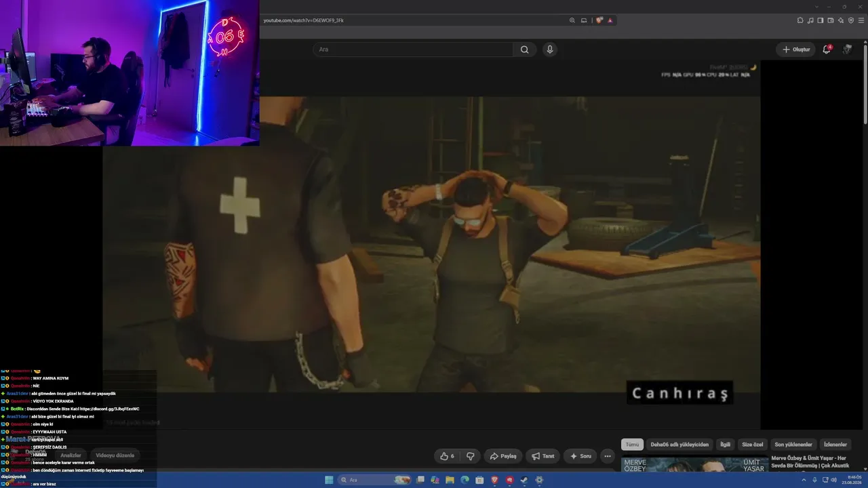Click the YouTube "Ara" search field
868x488 pixels.
tap(413, 49)
